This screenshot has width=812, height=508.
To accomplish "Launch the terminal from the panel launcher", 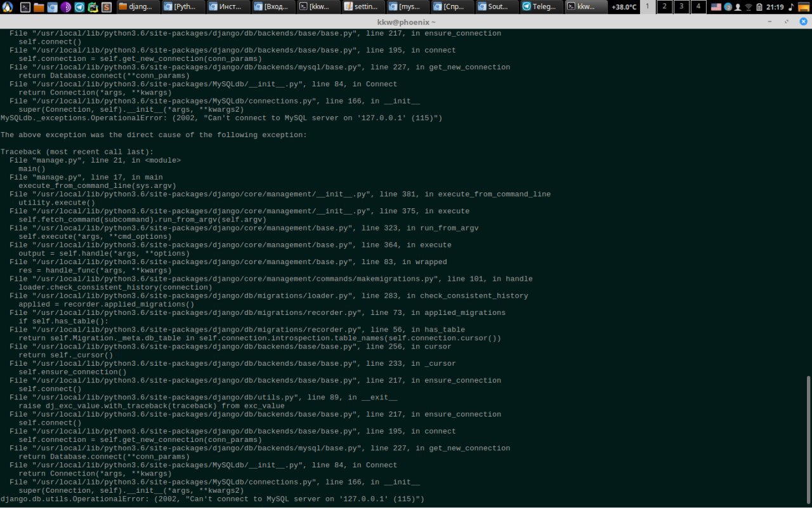I will click(x=25, y=7).
